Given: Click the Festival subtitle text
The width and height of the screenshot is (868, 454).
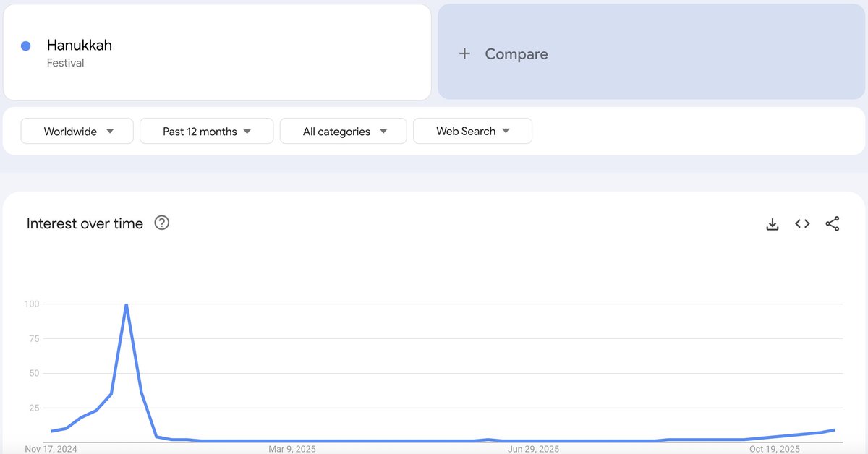Looking at the screenshot, I should point(66,64).
